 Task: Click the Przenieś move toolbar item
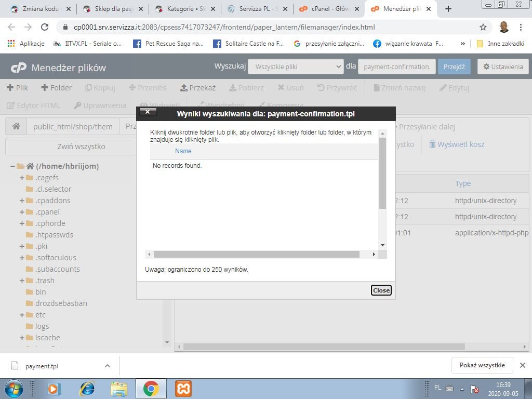pyautogui.click(x=148, y=87)
